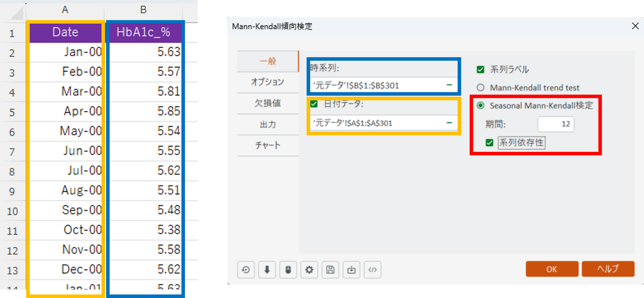This screenshot has width=644, height=298.
Task: Open the チャート tab
Action: (x=268, y=145)
